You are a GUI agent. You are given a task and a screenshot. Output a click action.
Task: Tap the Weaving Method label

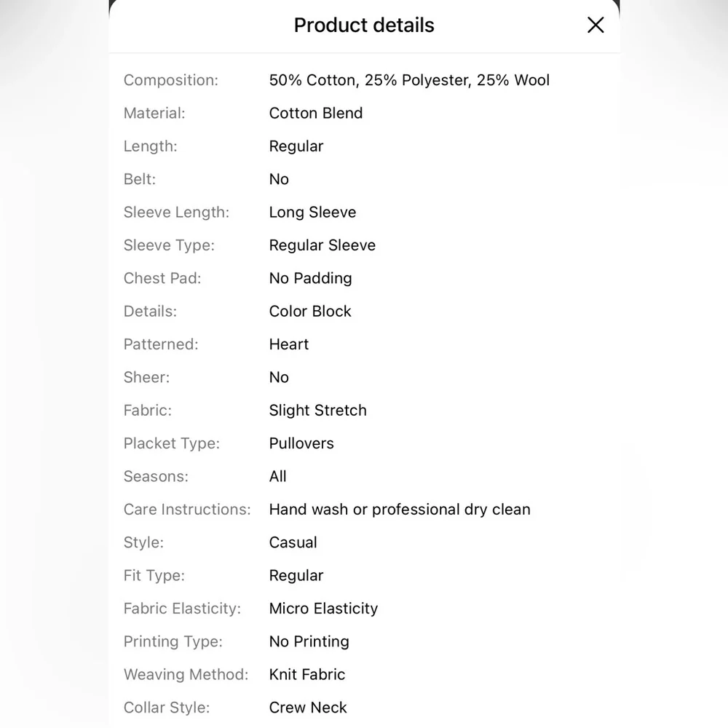(186, 674)
